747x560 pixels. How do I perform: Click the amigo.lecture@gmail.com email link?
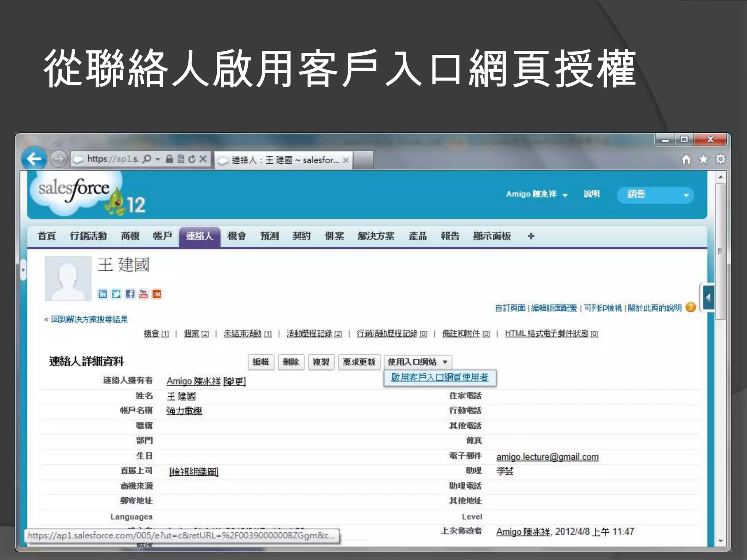coord(547,457)
